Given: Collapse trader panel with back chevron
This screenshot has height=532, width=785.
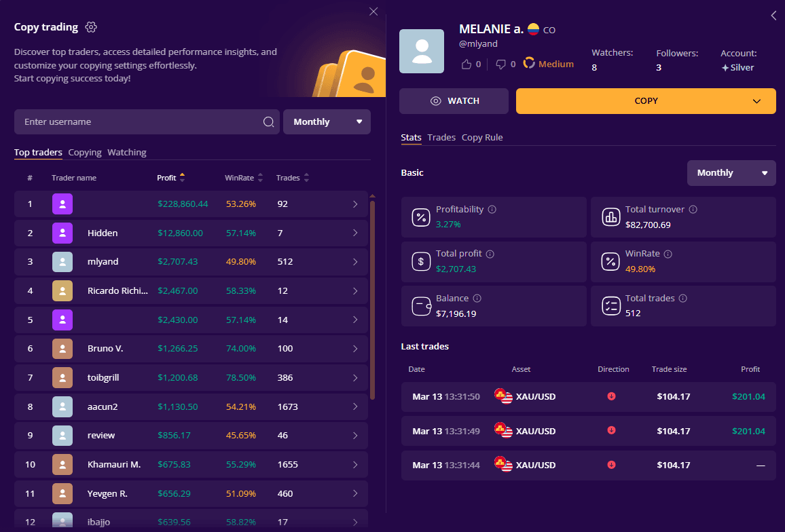Looking at the screenshot, I should point(774,16).
